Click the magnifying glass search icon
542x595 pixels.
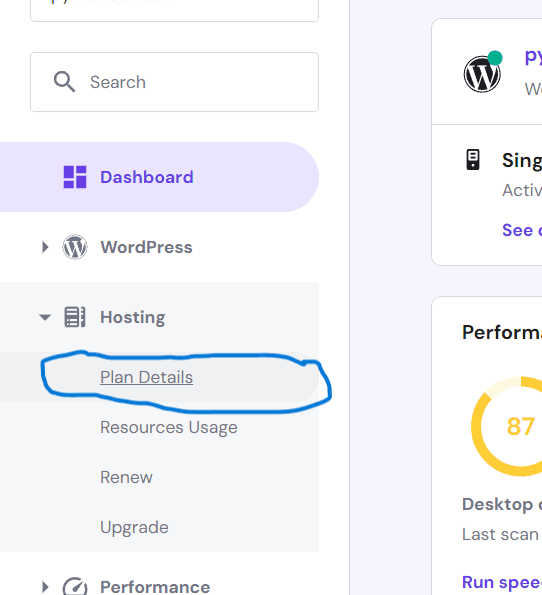coord(65,82)
